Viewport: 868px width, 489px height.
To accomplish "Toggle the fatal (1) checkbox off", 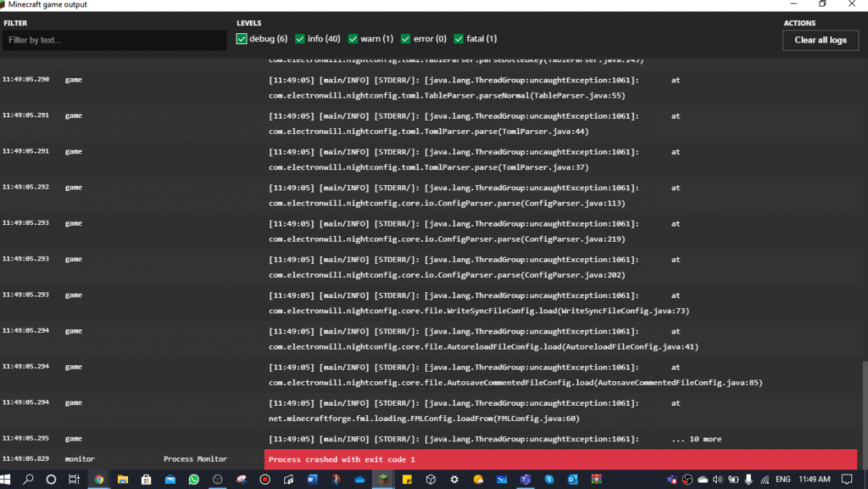I will coord(459,38).
